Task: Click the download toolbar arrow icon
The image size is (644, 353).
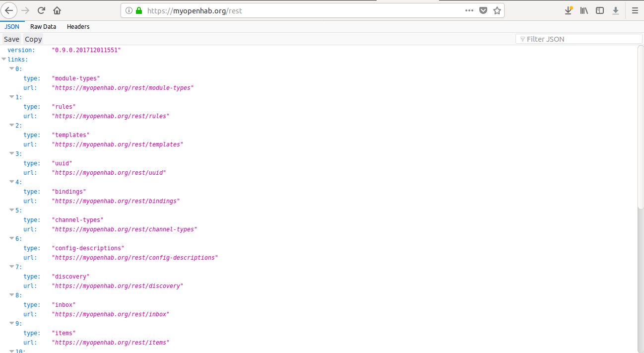Action: click(616, 10)
